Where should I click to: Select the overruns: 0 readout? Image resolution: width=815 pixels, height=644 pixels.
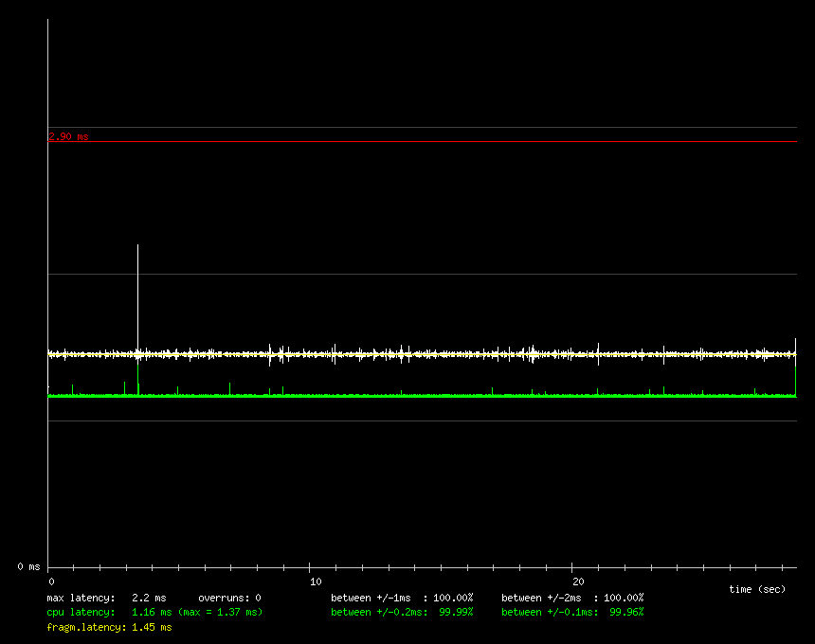point(229,598)
